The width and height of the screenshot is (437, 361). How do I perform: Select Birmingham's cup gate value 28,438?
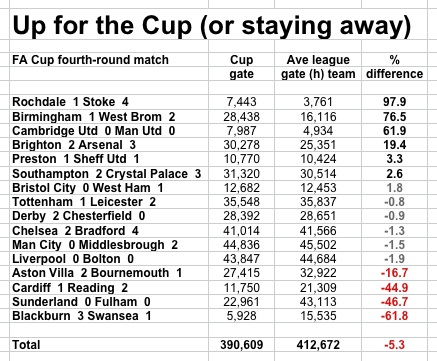[241, 117]
